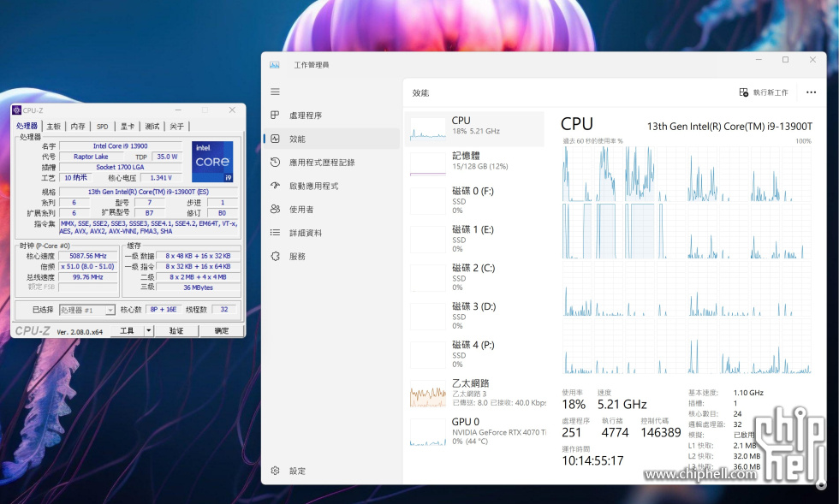Click the 工具 tools button in CPU-Z
This screenshot has height=504, width=839.
[127, 330]
